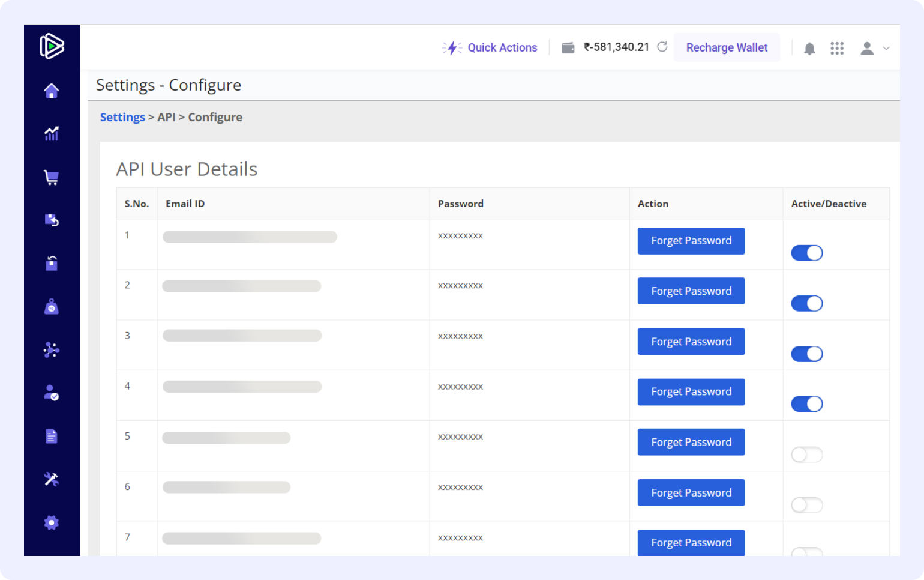Activate API user in row 5
The height and width of the screenshot is (580, 924).
click(806, 455)
